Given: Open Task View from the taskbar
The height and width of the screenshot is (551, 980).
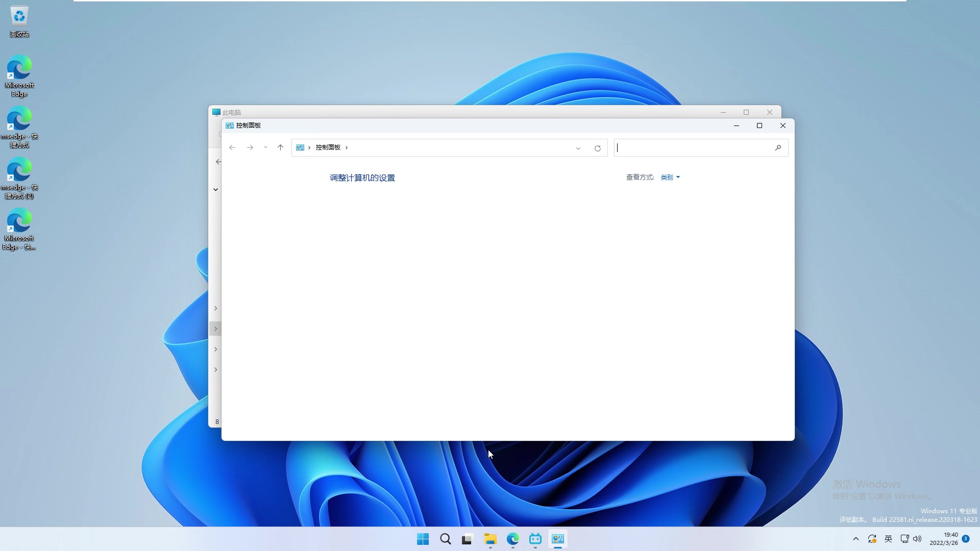Looking at the screenshot, I should pyautogui.click(x=467, y=539).
